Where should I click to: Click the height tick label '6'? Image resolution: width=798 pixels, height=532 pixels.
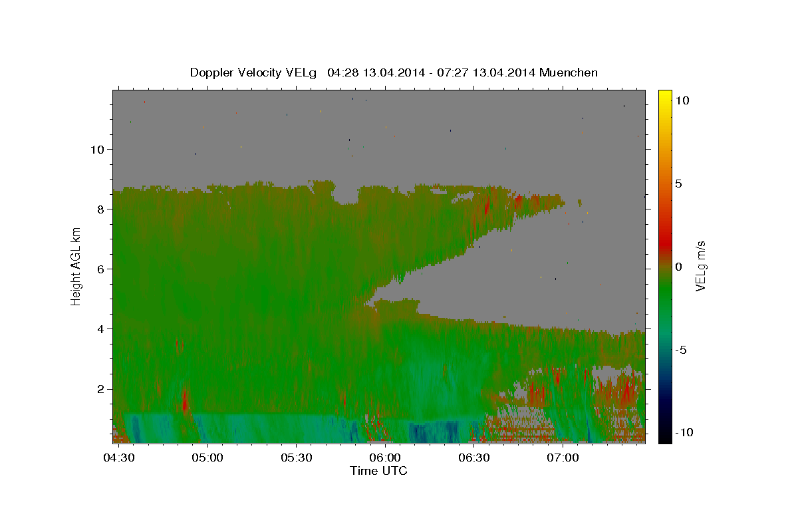[x=100, y=269]
